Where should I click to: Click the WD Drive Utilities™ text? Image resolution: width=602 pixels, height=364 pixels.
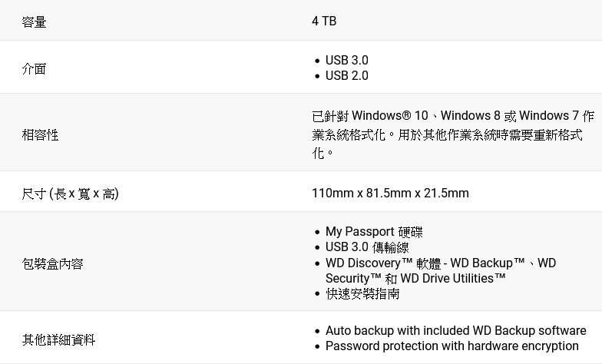[453, 278]
